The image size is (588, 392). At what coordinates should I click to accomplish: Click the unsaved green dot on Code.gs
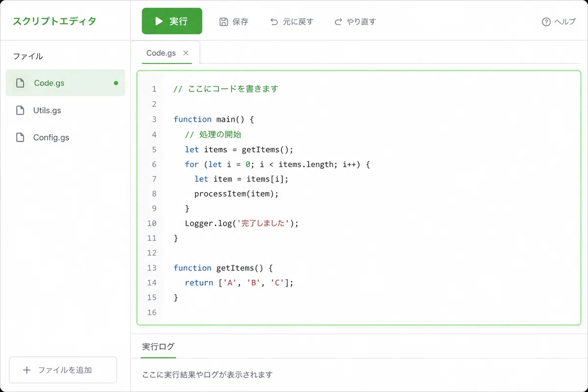pyautogui.click(x=116, y=83)
